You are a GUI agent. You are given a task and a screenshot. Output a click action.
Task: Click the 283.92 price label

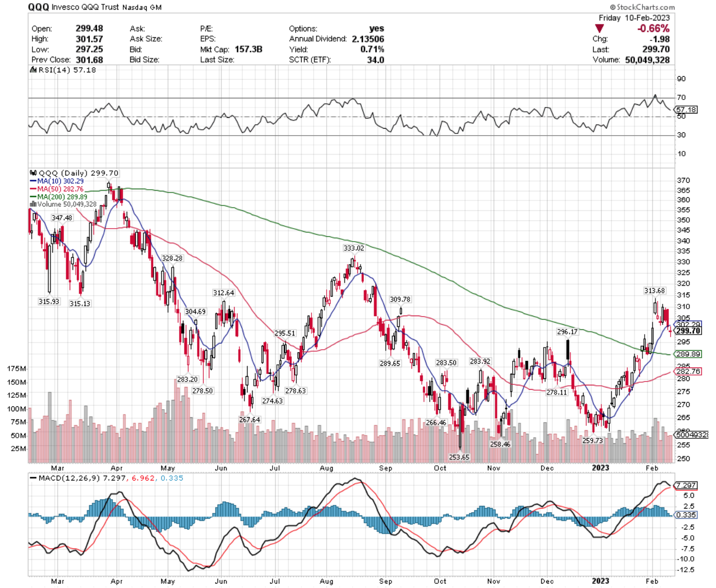click(x=480, y=362)
